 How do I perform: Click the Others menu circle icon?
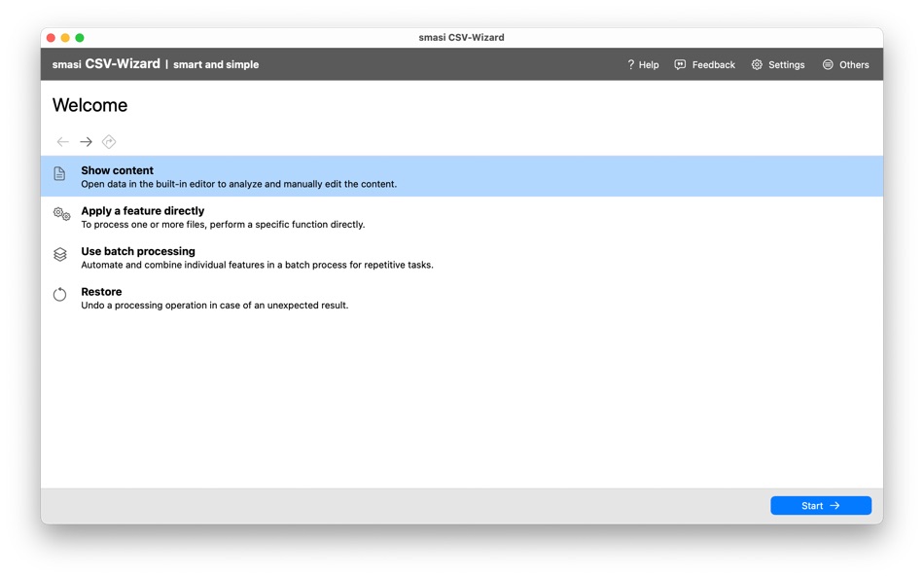click(828, 64)
